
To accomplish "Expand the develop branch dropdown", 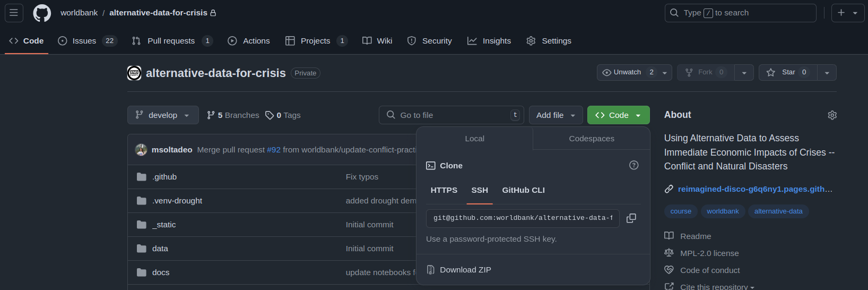I will coord(163,115).
